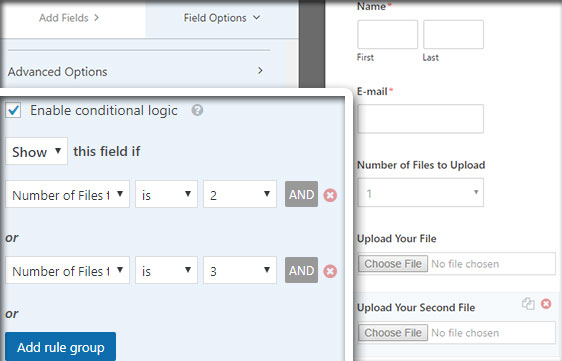Click Choose File under Upload Your File

click(393, 264)
